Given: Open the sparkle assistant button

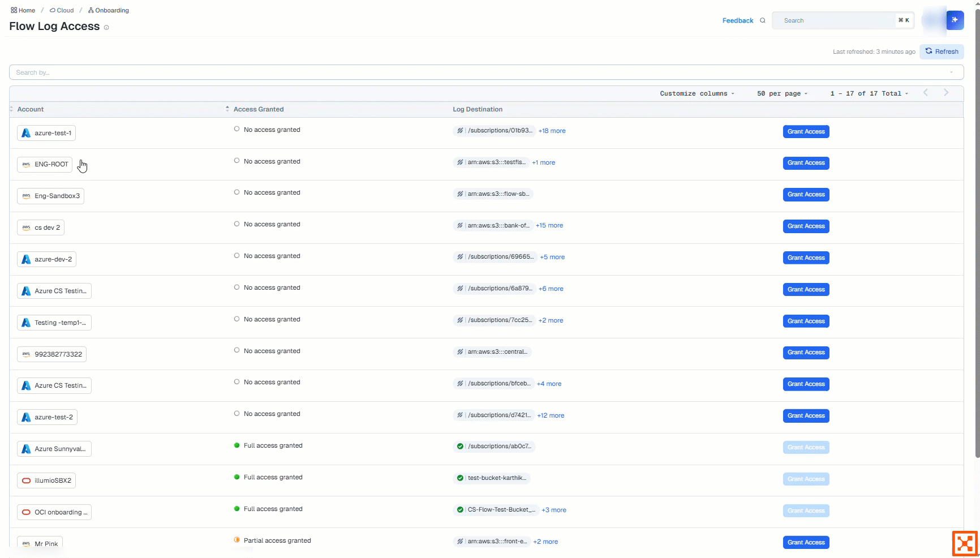Looking at the screenshot, I should (955, 20).
